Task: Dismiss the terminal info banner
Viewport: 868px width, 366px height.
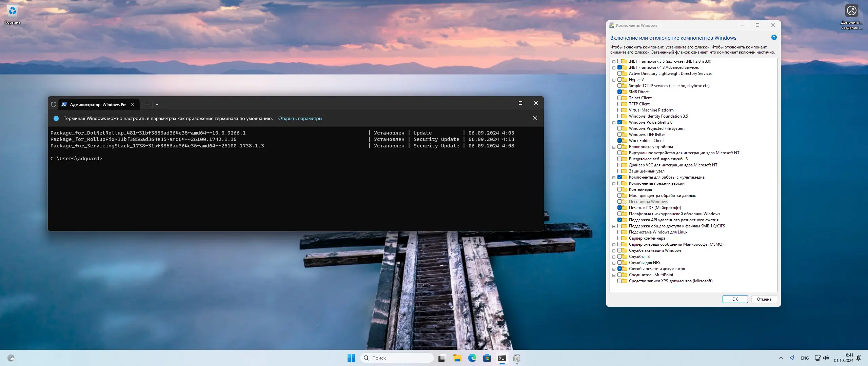Action: tap(535, 118)
